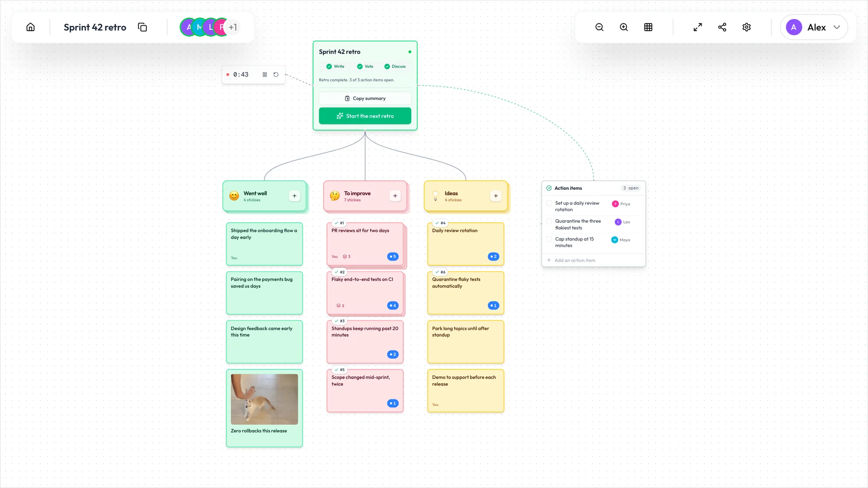Viewport: 868px width, 488px height.
Task: Toggle the grid view icon
Action: coord(648,27)
